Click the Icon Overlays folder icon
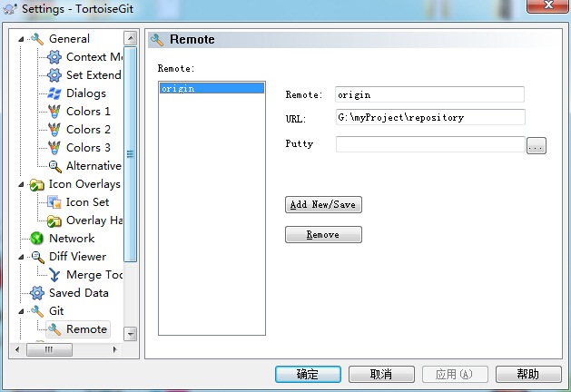 pos(37,184)
